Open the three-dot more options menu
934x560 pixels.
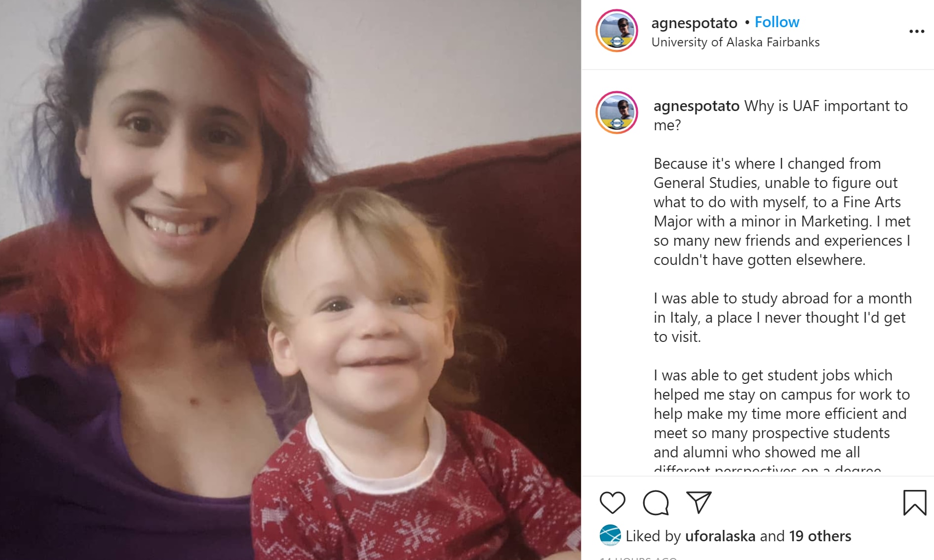[916, 31]
